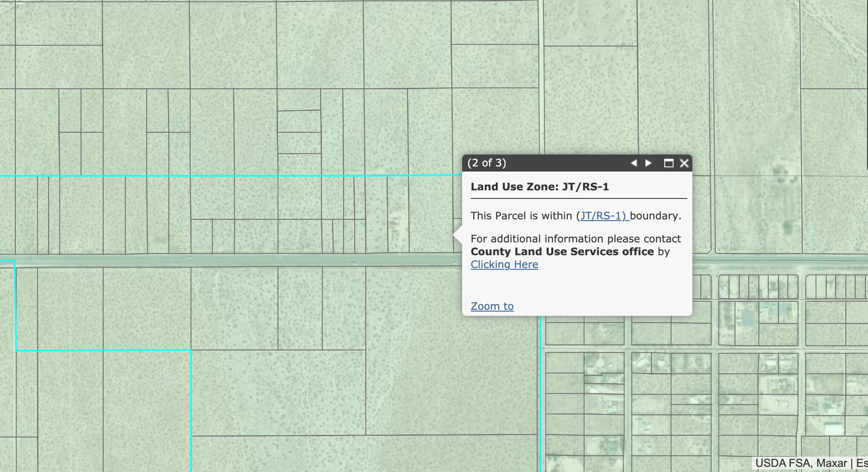Screen dimensions: 868x472
Task: Click the Zoom to link
Action: click(x=492, y=306)
